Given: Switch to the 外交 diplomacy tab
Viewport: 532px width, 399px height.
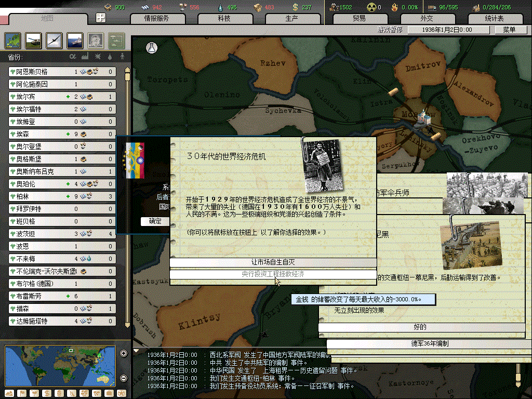Looking at the screenshot, I should click(426, 18).
